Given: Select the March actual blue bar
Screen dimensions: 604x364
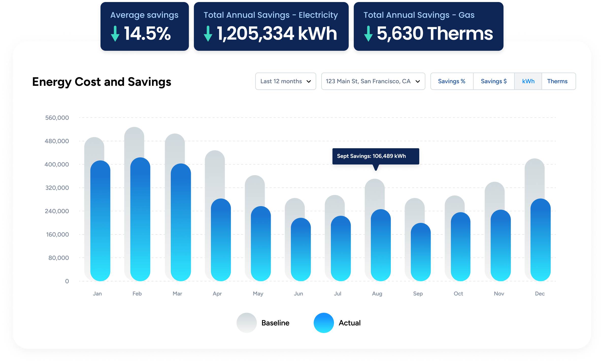Looking at the screenshot, I should coord(181,222).
